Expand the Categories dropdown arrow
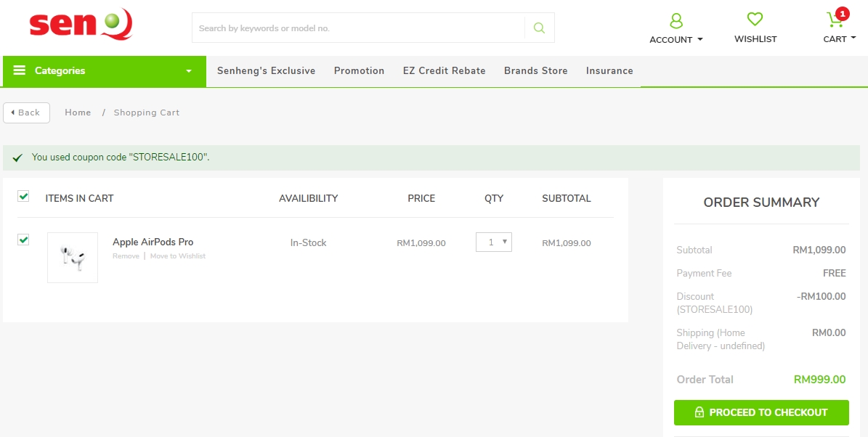 click(x=189, y=71)
